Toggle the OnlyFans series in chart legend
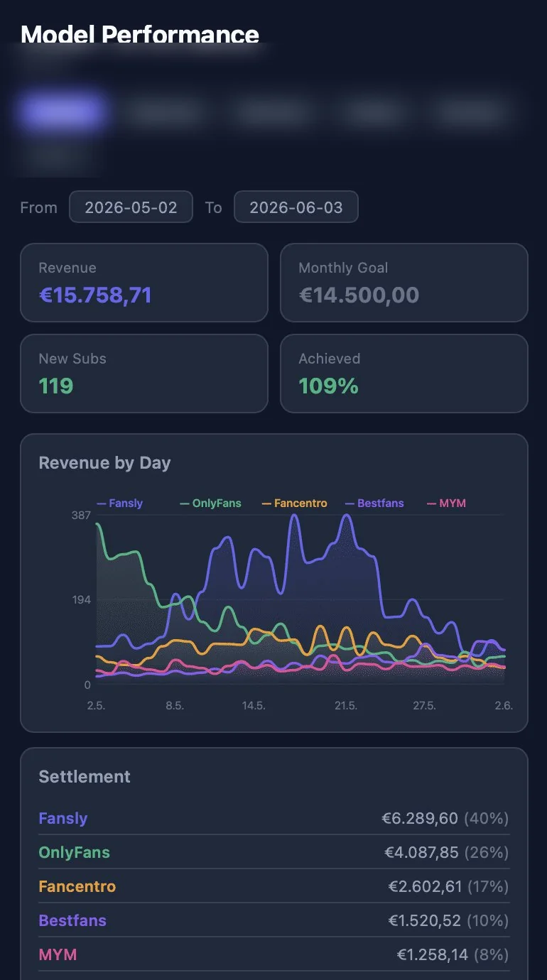547x980 pixels. point(211,503)
